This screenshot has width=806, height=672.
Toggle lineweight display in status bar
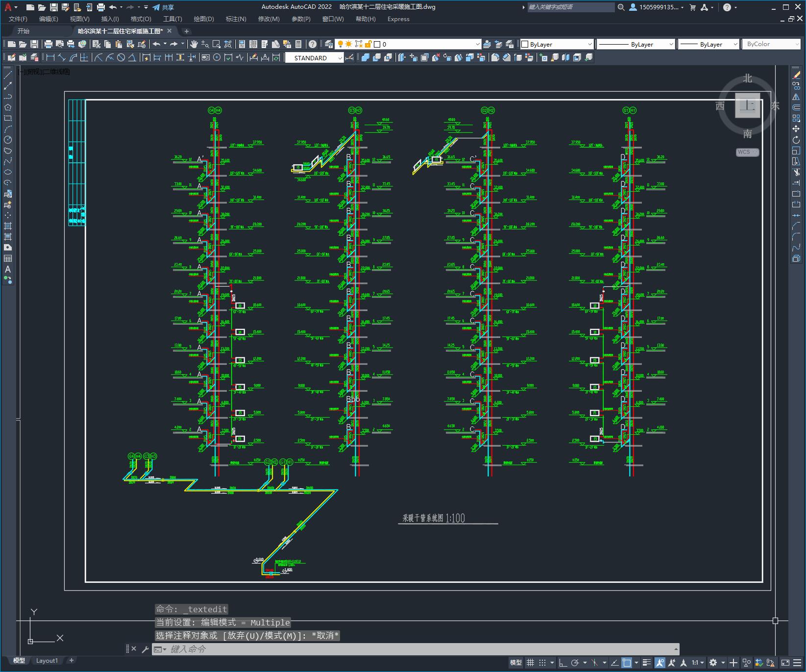pos(647,663)
